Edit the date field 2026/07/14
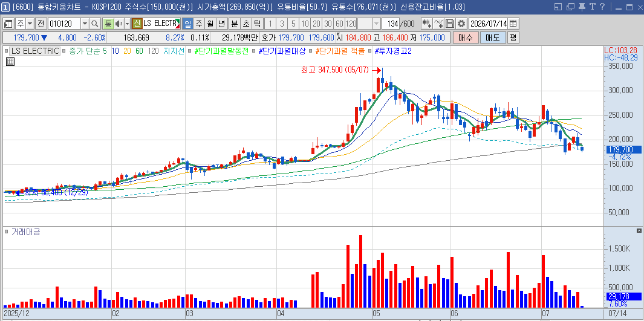 click(489, 24)
